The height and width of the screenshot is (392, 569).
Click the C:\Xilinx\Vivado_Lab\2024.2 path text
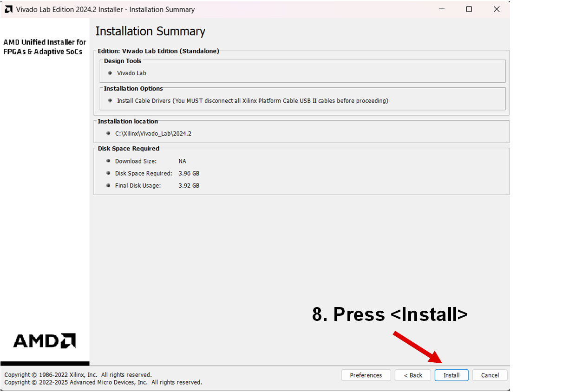153,133
